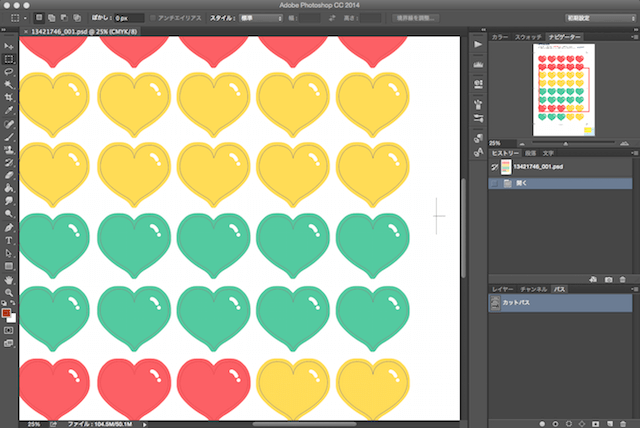Image resolution: width=640 pixels, height=428 pixels.
Task: Choose Add to selection mode
Action: coord(51,18)
